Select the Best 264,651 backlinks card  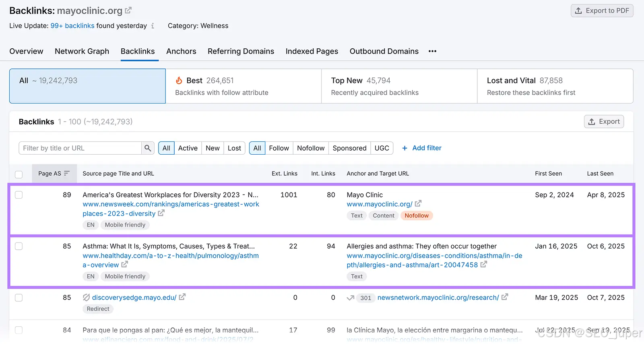coord(244,86)
